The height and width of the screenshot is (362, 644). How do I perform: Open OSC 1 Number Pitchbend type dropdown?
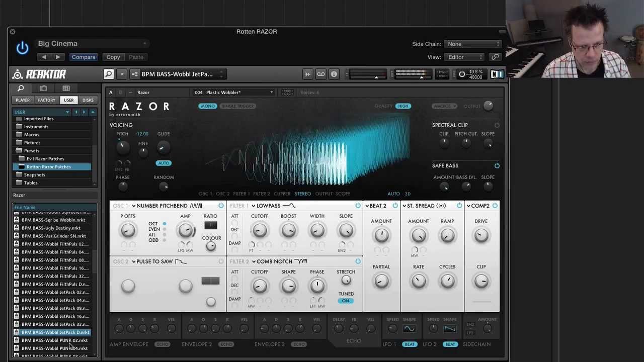pyautogui.click(x=166, y=206)
